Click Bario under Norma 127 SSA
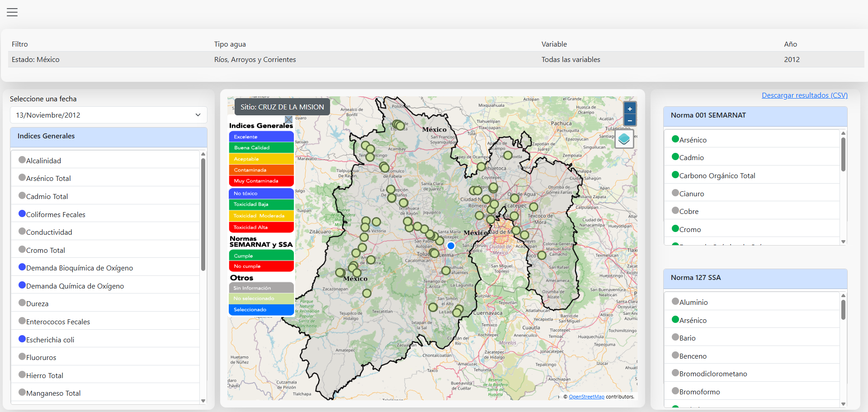The image size is (868, 412). pos(752,338)
